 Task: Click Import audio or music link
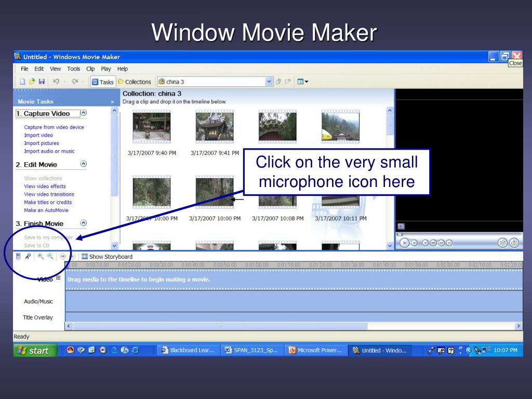(x=49, y=151)
